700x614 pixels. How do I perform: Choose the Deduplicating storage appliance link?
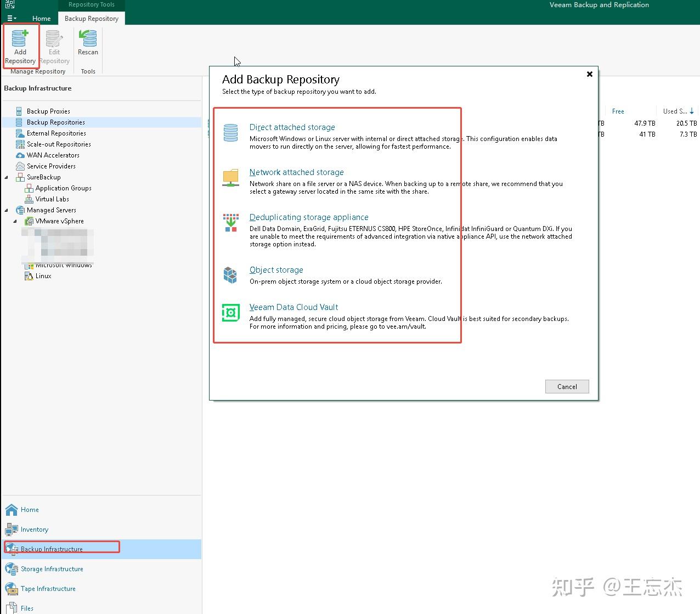(x=309, y=217)
